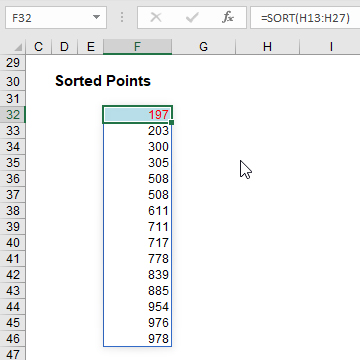Image resolution: width=360 pixels, height=360 pixels.
Task: Select row 37 header
Action: 13,195
